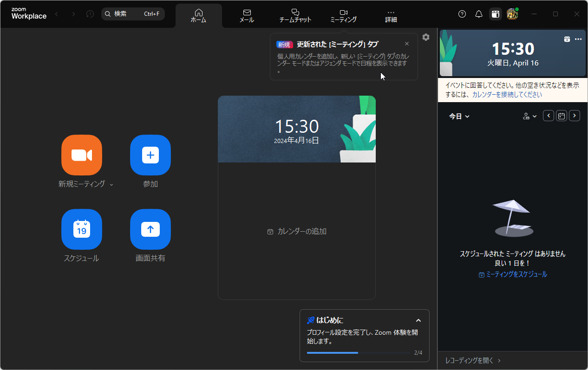Open the attendee filter dropdown near calendar arrows

pyautogui.click(x=529, y=116)
